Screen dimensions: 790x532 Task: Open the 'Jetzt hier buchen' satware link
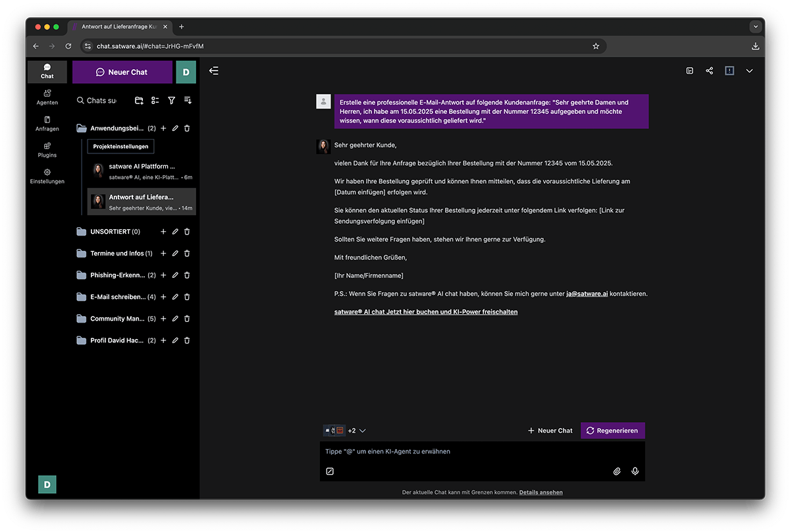[426, 312]
